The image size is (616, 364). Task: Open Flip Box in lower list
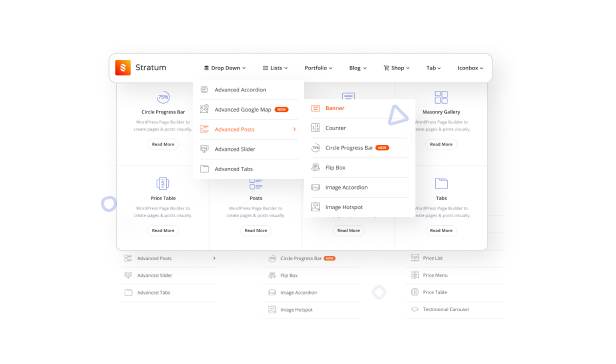(x=311, y=276)
